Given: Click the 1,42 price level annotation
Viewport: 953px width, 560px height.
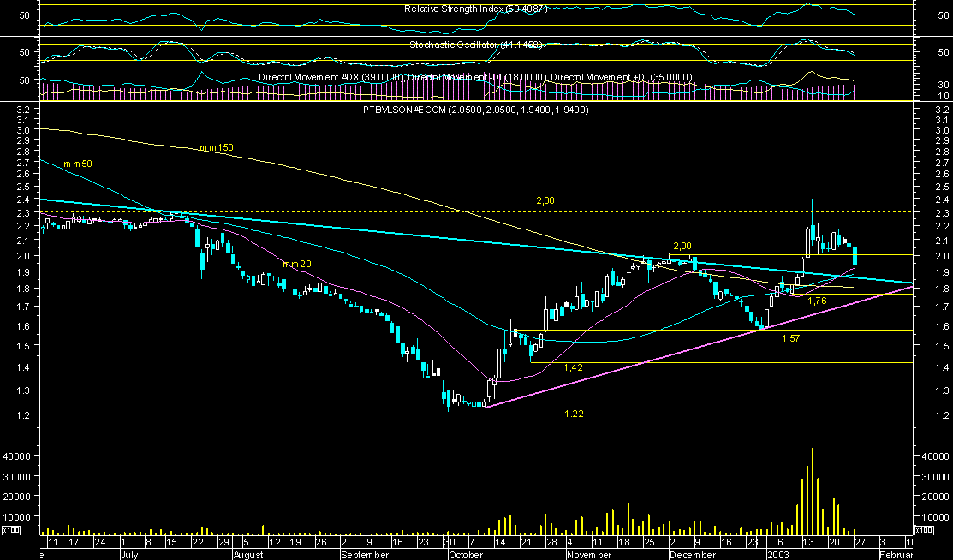Looking at the screenshot, I should tap(573, 367).
